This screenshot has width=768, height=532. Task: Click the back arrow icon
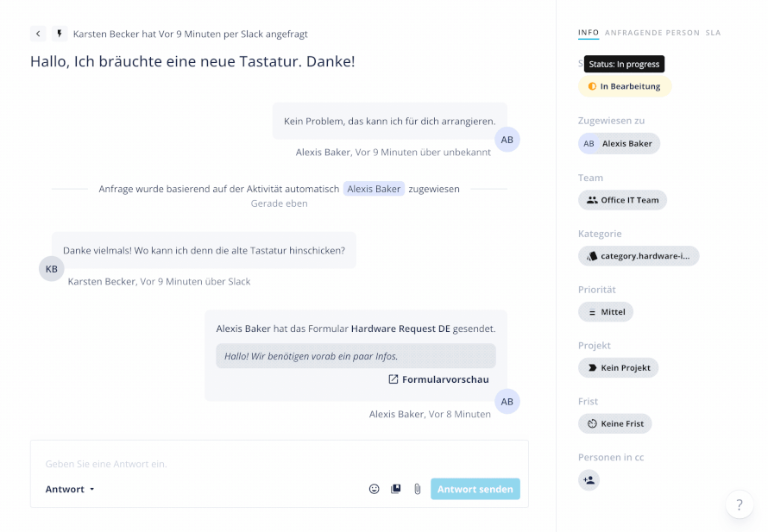point(38,34)
